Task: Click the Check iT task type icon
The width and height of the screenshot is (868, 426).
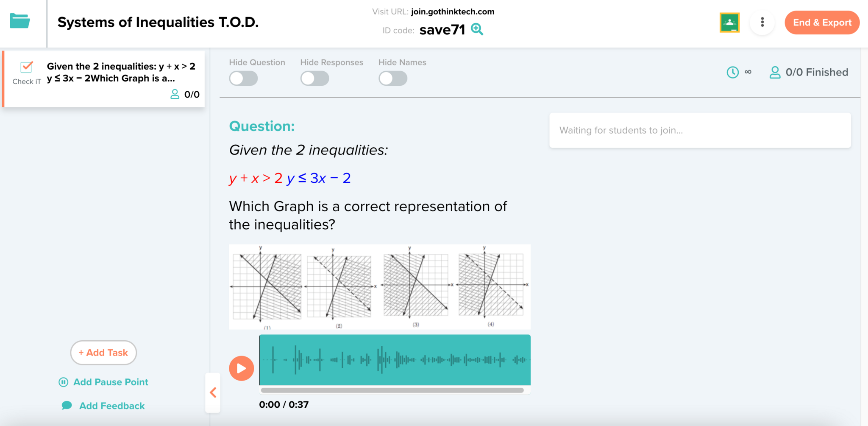Action: pos(27,67)
